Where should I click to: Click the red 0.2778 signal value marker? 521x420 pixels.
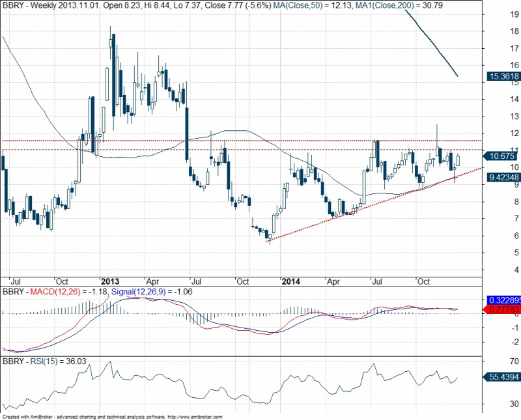[501, 310]
